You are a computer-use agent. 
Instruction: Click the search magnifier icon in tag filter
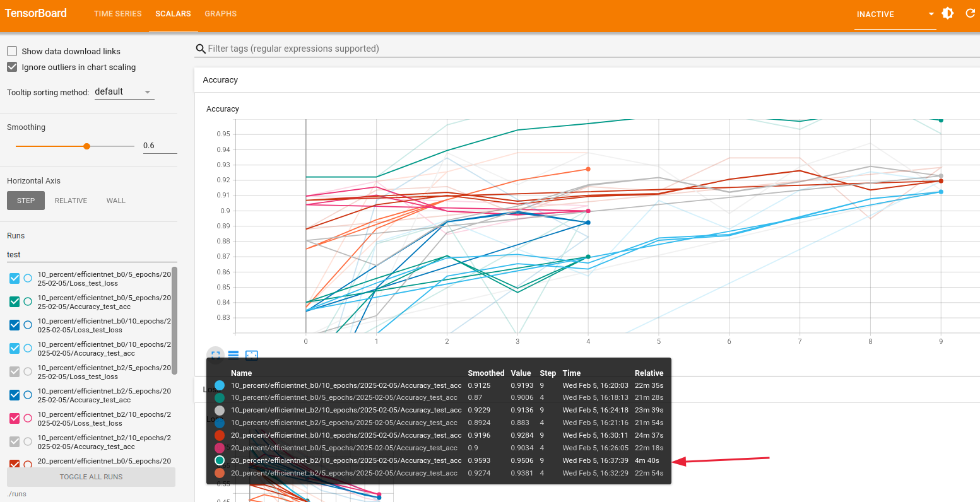[x=201, y=49]
